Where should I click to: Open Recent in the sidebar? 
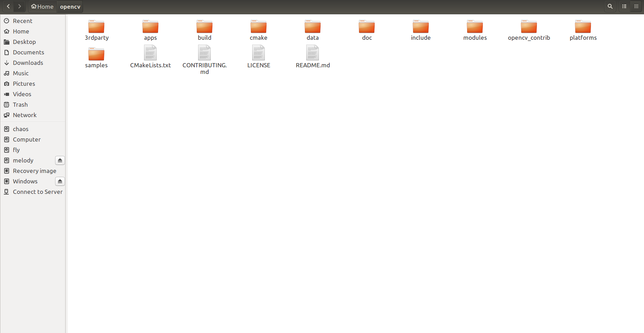pos(33,21)
